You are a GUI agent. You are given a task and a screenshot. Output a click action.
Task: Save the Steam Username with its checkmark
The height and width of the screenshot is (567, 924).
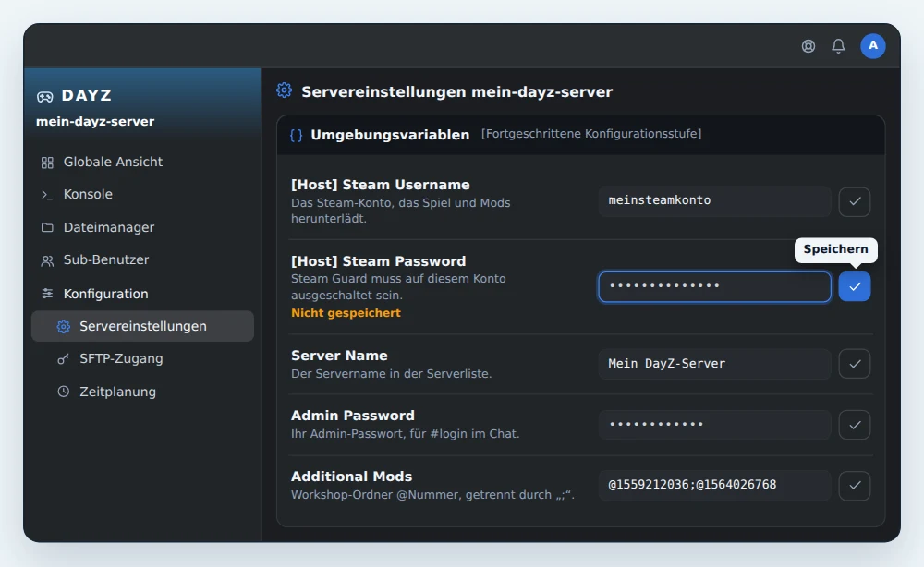click(855, 201)
